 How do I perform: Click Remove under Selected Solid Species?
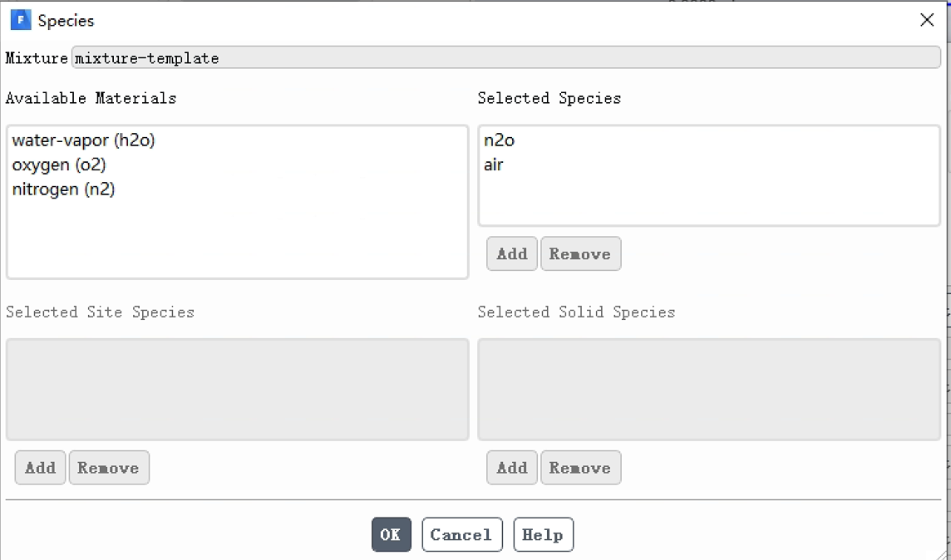pos(580,467)
